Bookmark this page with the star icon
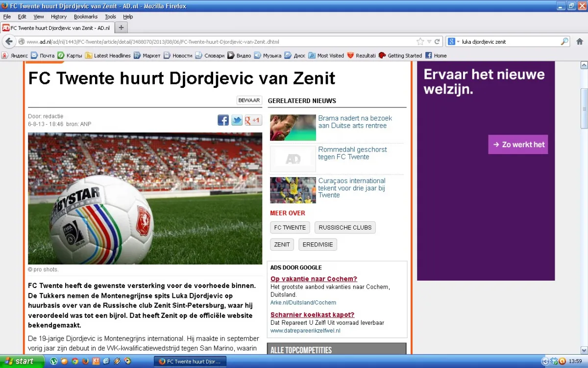 tap(420, 42)
